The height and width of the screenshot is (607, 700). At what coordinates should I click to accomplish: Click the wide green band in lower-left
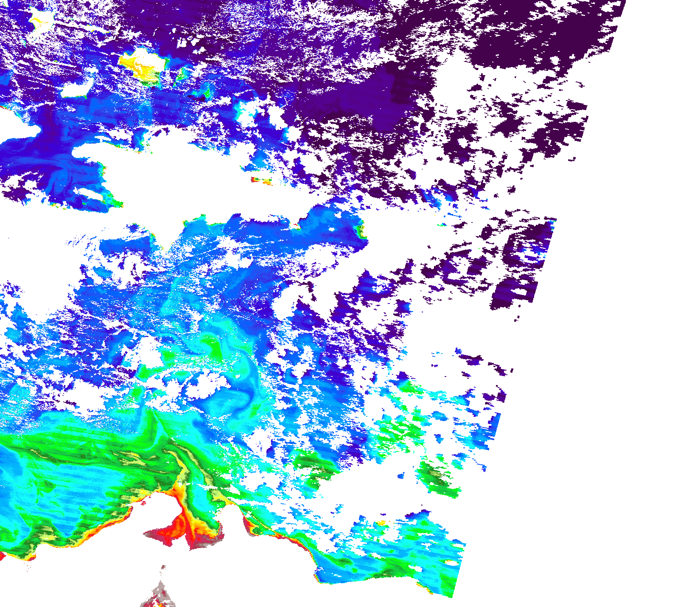(85, 446)
